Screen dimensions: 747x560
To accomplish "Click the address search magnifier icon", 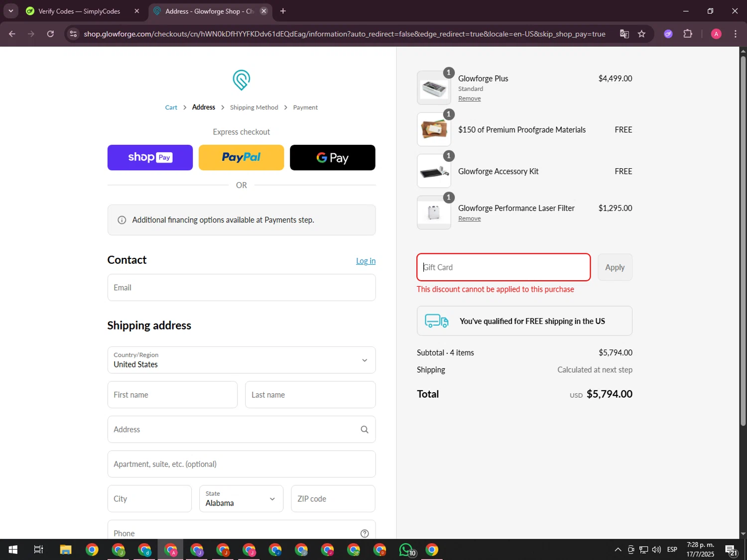I will (365, 430).
